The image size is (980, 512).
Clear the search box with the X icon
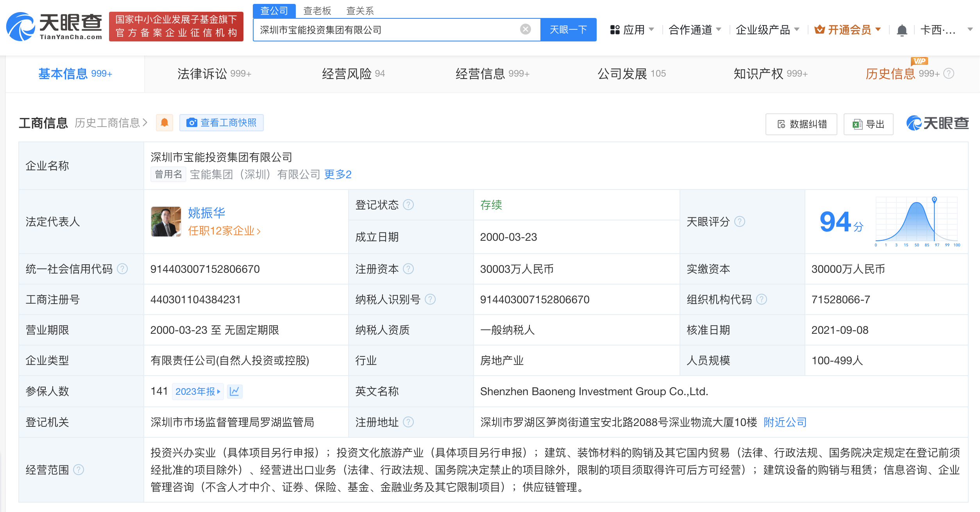[526, 29]
